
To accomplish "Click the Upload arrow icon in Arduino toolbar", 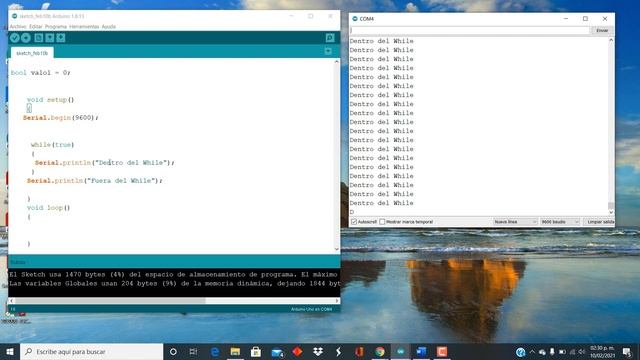I will (x=26, y=38).
